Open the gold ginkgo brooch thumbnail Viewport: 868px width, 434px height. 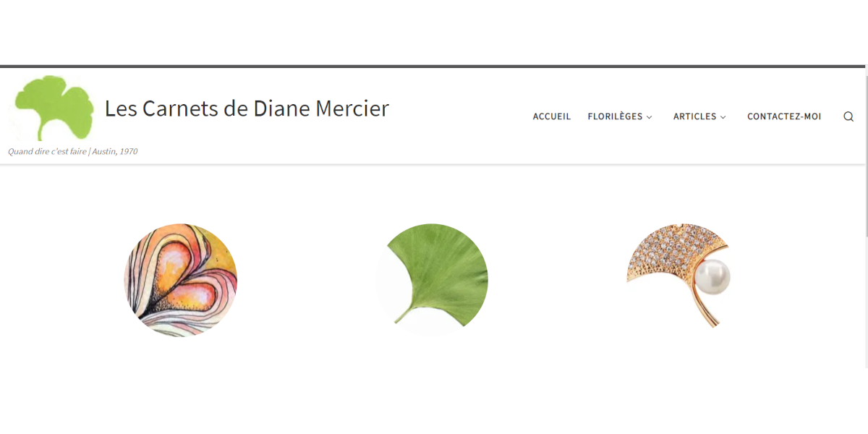tap(678, 276)
